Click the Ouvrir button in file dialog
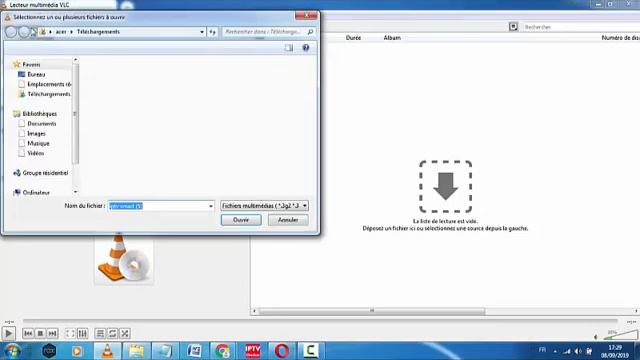 coord(241,220)
